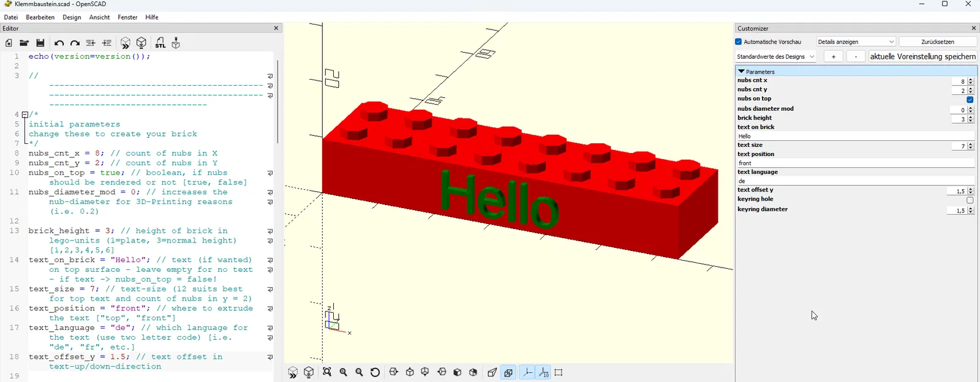Collapse the Parameters section triangle
This screenshot has height=382, width=980.
click(741, 72)
